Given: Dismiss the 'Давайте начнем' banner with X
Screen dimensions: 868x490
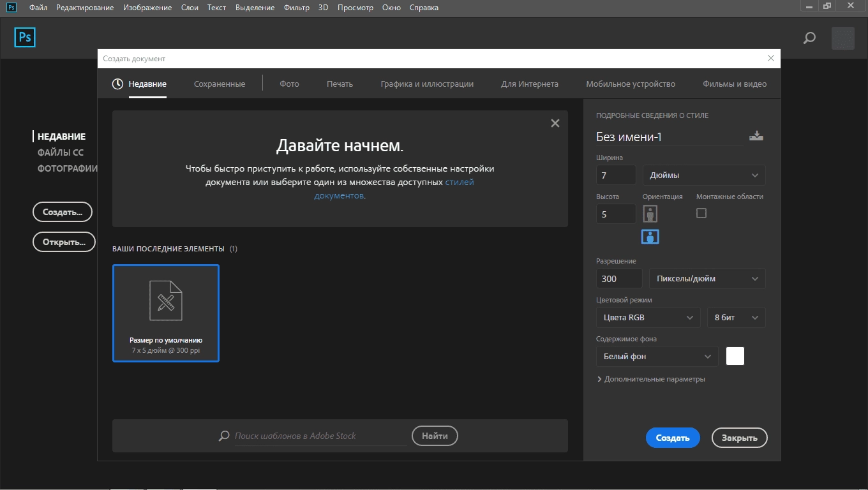Looking at the screenshot, I should [555, 123].
